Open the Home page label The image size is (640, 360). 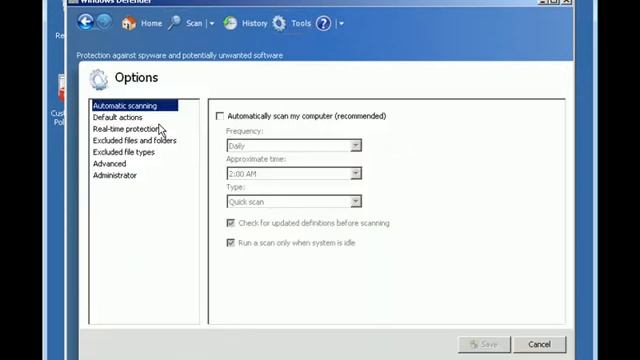coord(151,24)
